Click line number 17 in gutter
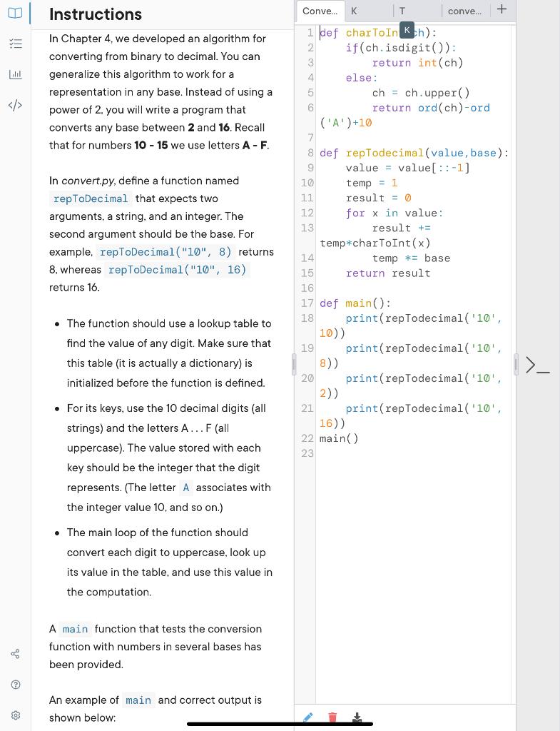This screenshot has height=731, width=560. click(x=307, y=303)
